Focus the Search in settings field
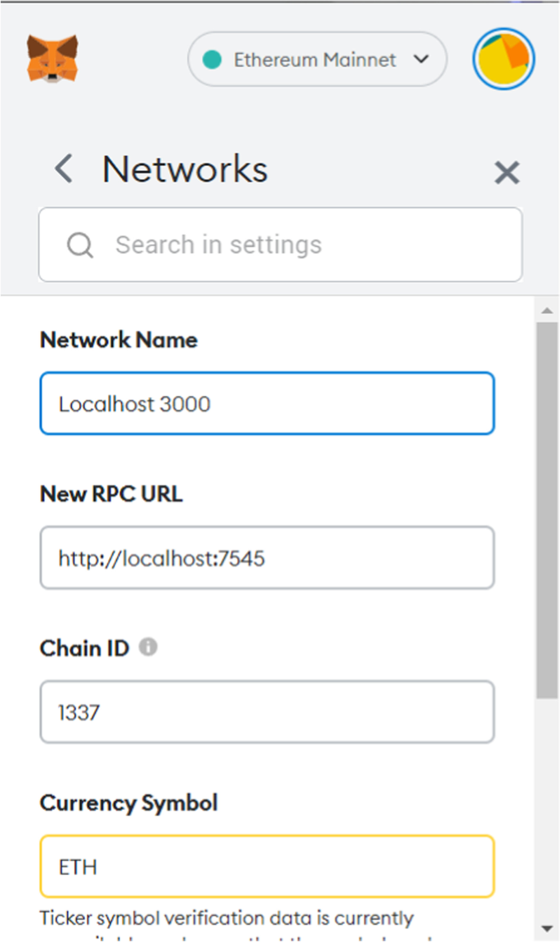This screenshot has height=942, width=560. click(294, 244)
